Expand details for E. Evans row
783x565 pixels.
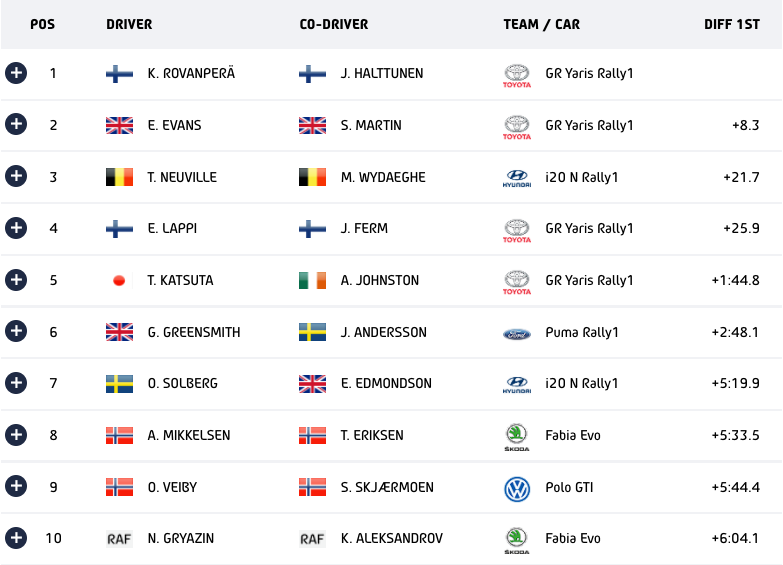point(15,125)
